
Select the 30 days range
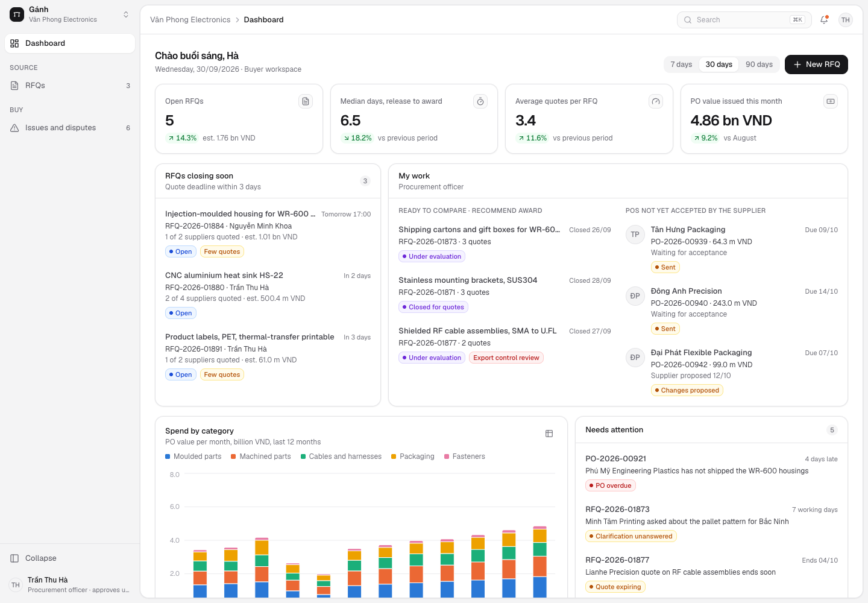(719, 65)
